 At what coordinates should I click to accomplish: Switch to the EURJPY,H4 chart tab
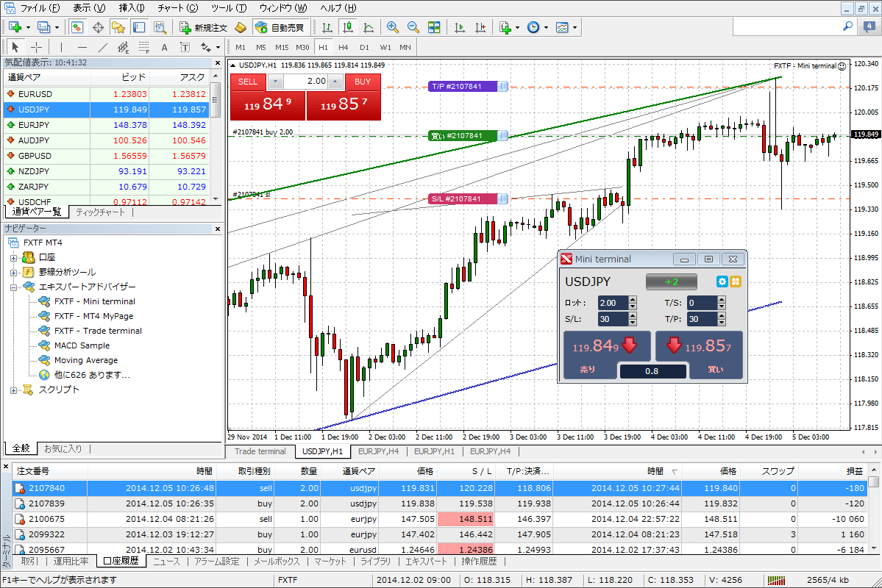(378, 451)
